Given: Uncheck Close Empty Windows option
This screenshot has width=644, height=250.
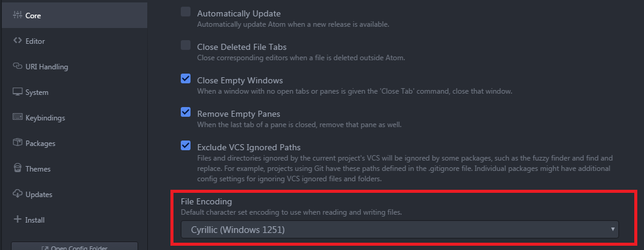Looking at the screenshot, I should pyautogui.click(x=186, y=78).
